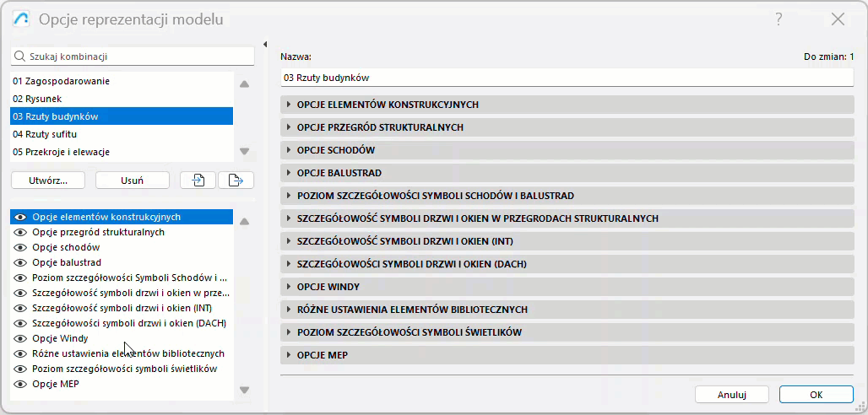Click the Utwórz... button
This screenshot has height=415, width=868.
pos(47,180)
